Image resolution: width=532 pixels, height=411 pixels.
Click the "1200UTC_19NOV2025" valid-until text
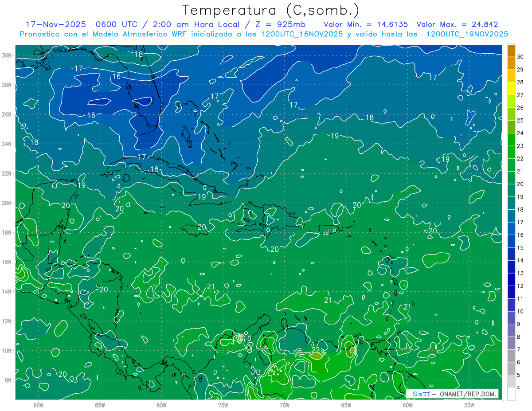pos(467,34)
